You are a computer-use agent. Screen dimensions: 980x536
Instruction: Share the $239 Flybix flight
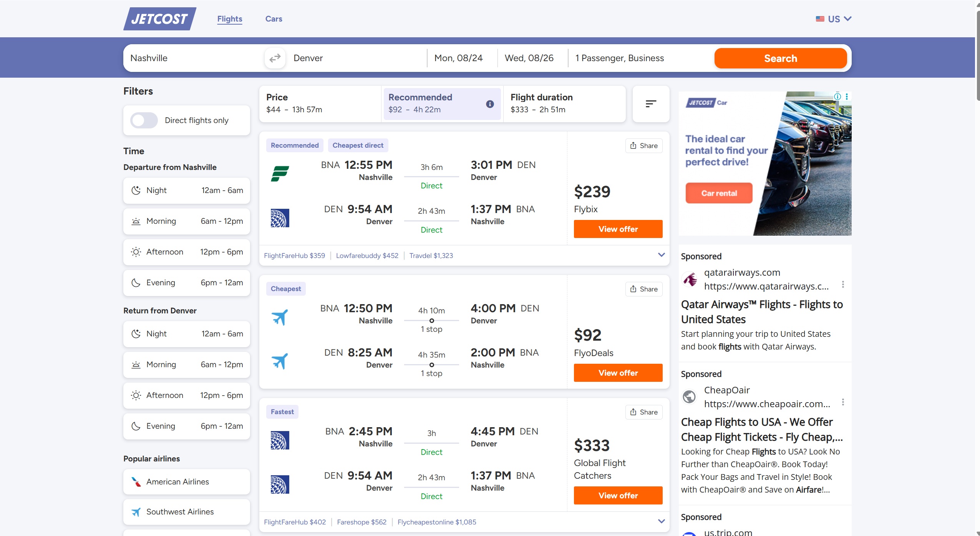click(x=644, y=146)
